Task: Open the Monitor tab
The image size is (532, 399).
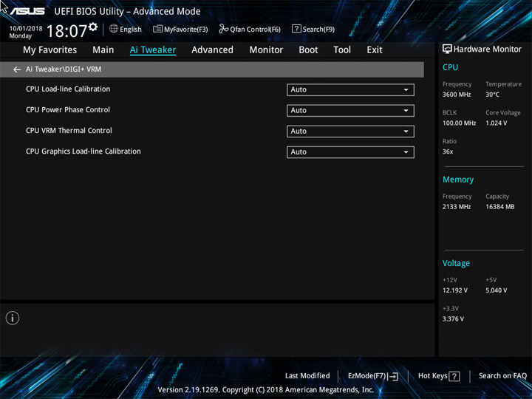Action: click(x=266, y=50)
